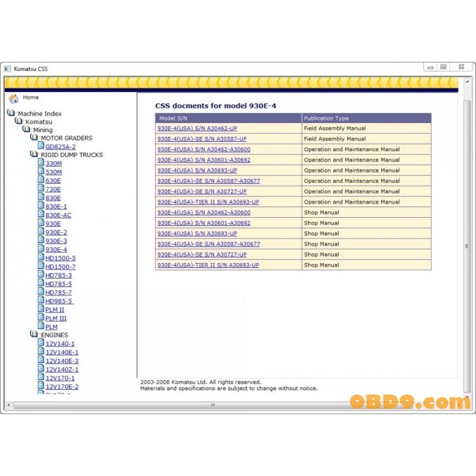Click the Komatsu CSS title bar icon

[8, 69]
